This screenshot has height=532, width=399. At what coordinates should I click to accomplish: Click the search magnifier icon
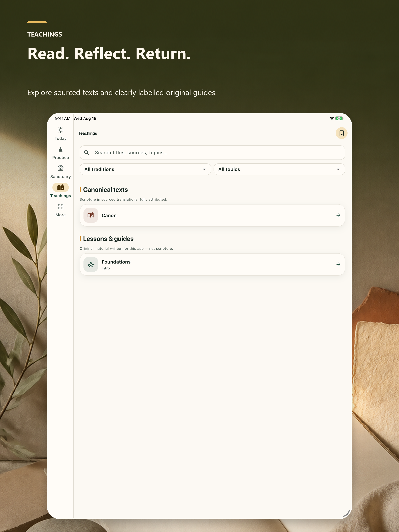[87, 153]
